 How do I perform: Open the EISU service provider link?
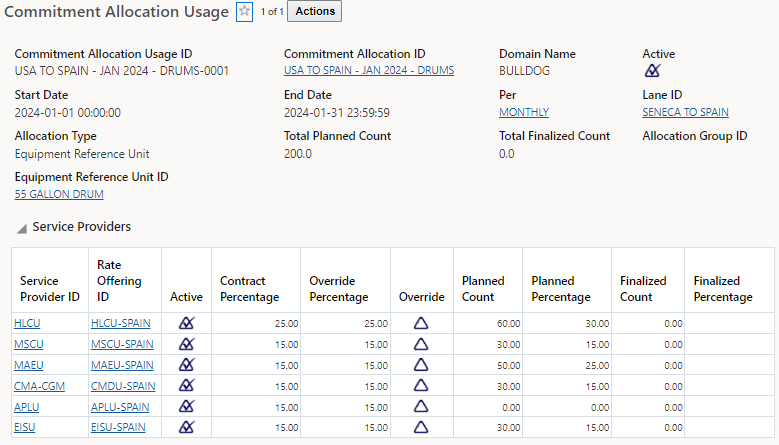(x=24, y=427)
